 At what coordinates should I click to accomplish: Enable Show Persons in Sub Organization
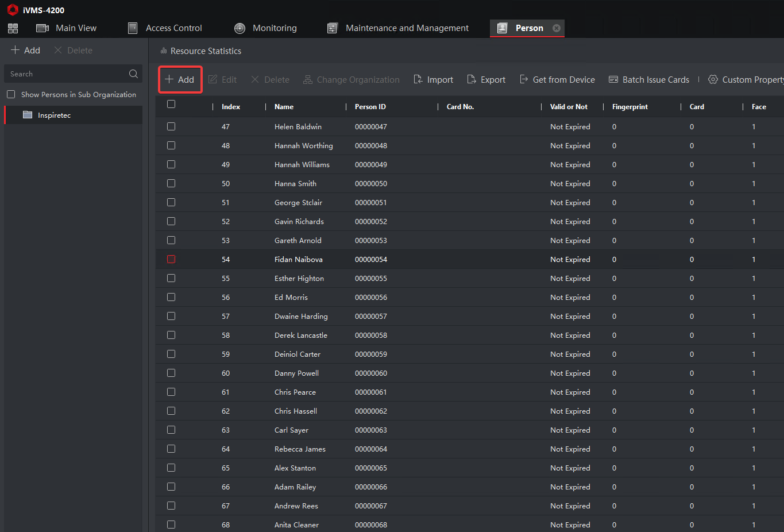pos(11,94)
